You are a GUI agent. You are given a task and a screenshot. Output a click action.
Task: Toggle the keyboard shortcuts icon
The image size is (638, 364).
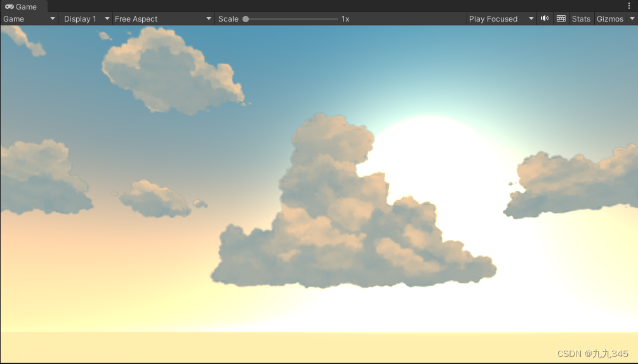pos(561,18)
